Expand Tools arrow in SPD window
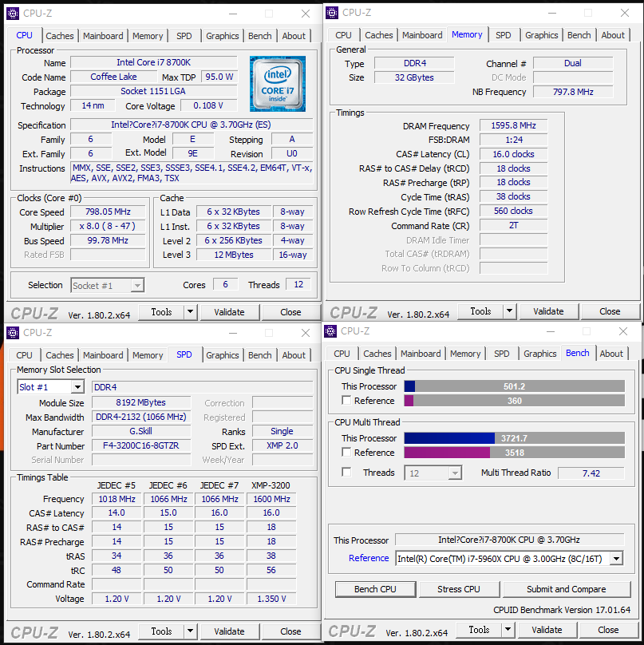 point(190,631)
